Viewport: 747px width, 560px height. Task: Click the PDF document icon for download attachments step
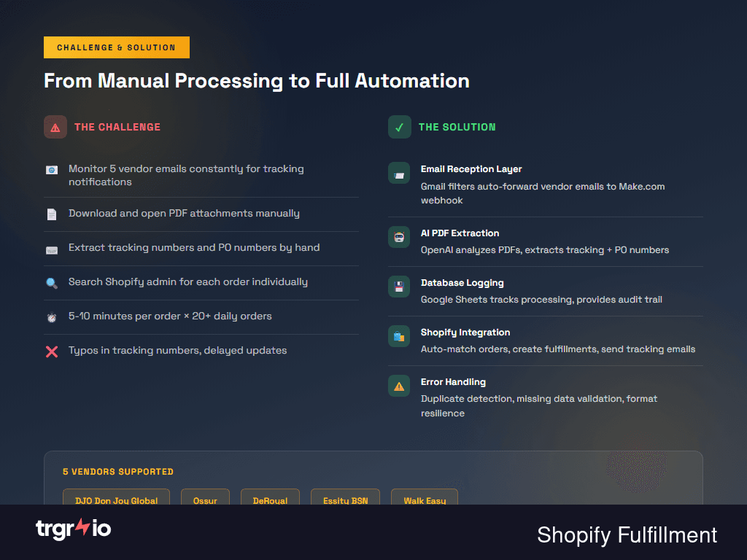pos(52,214)
